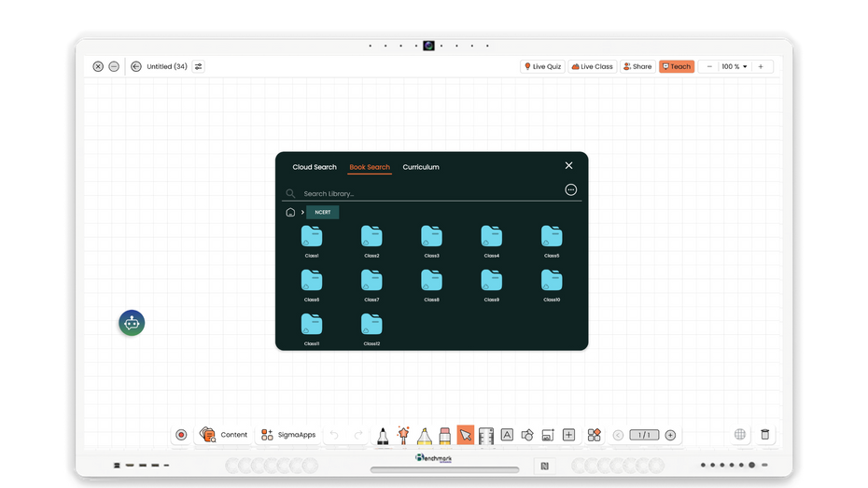This screenshot has width=868, height=488.
Task: Open the Class6 folder
Action: [312, 285]
